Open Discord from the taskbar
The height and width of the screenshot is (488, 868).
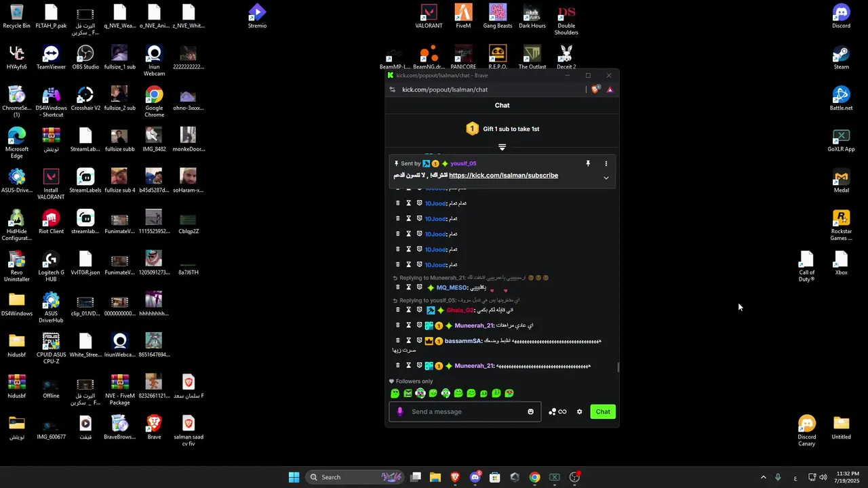(475, 477)
